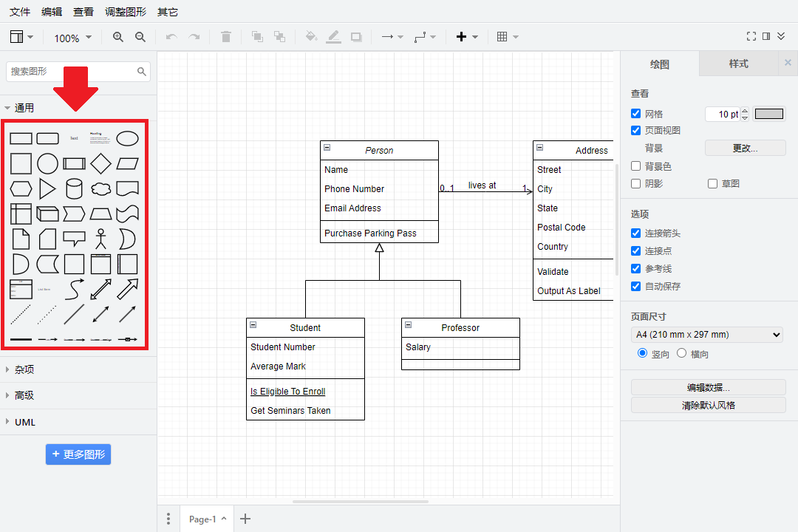Open the 调整图形 menu
798x532 pixels.
point(126,12)
